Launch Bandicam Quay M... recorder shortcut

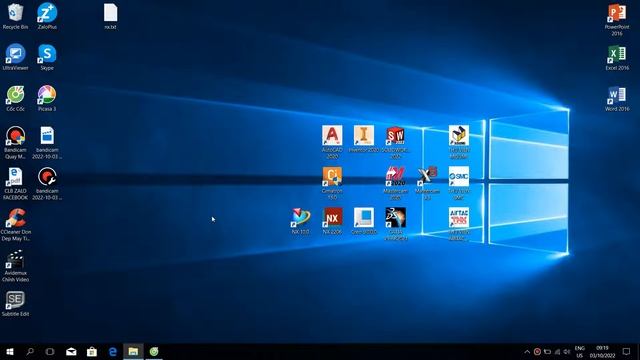pyautogui.click(x=16, y=142)
